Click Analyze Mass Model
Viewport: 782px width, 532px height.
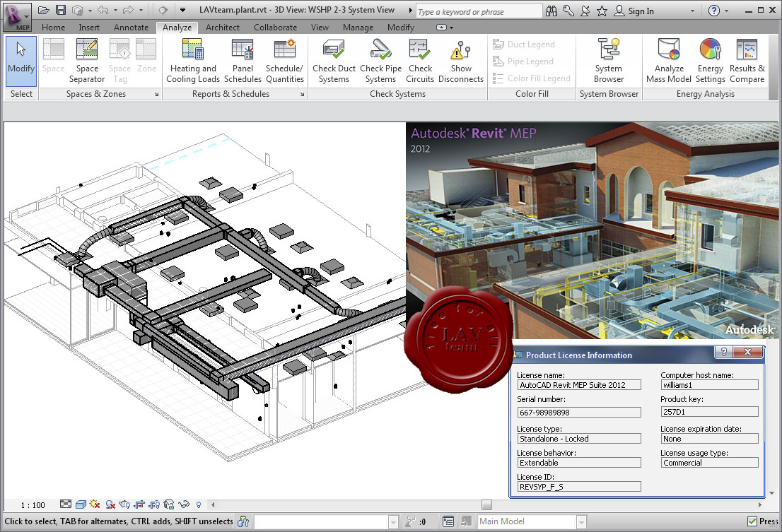(x=669, y=61)
